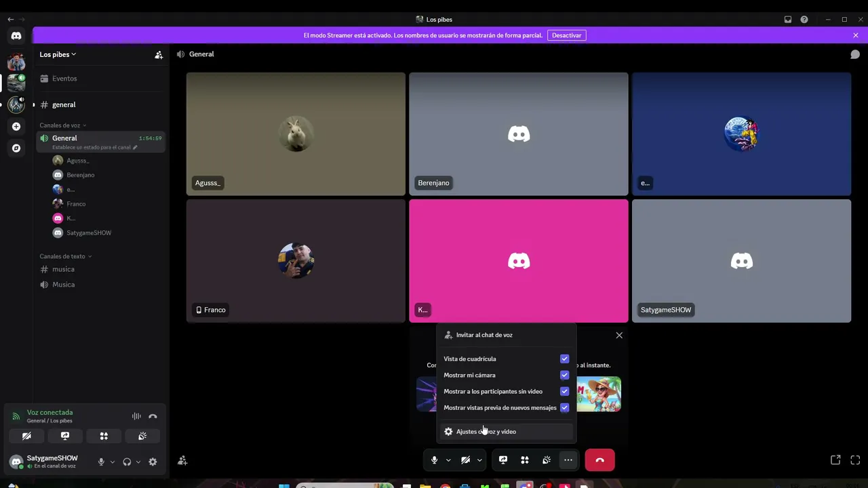Toggle Vista de cuadrícula checkbox
The height and width of the screenshot is (488, 868).
tap(564, 359)
